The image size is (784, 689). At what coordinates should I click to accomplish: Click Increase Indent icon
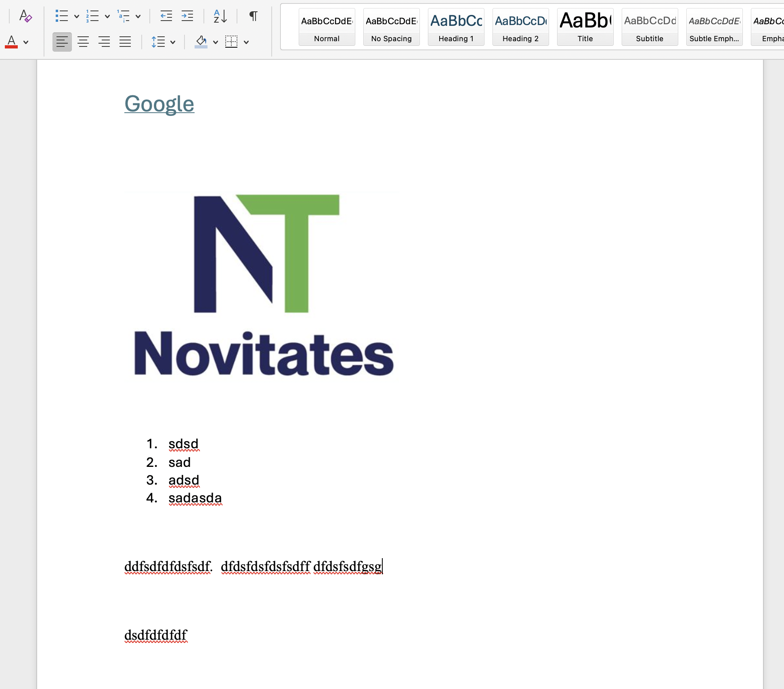[187, 16]
